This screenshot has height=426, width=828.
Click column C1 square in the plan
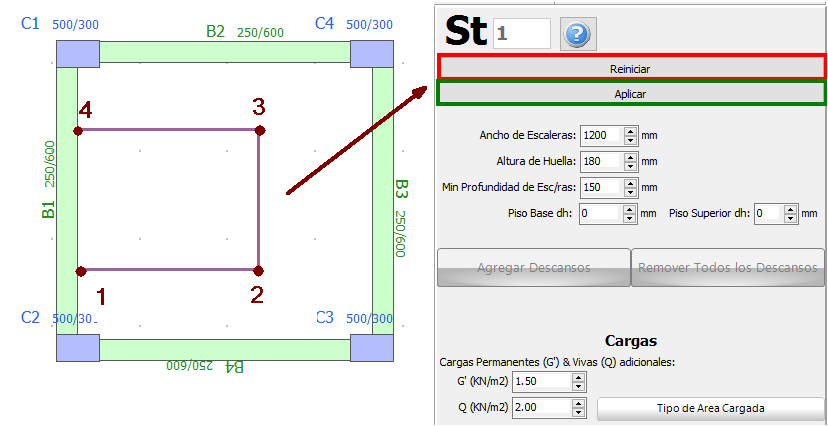click(77, 53)
